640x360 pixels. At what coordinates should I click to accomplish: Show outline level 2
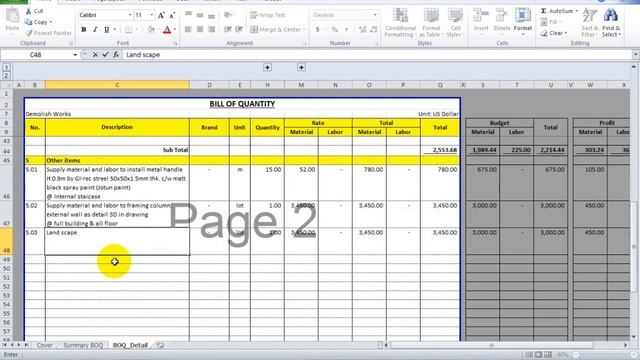pos(6,76)
